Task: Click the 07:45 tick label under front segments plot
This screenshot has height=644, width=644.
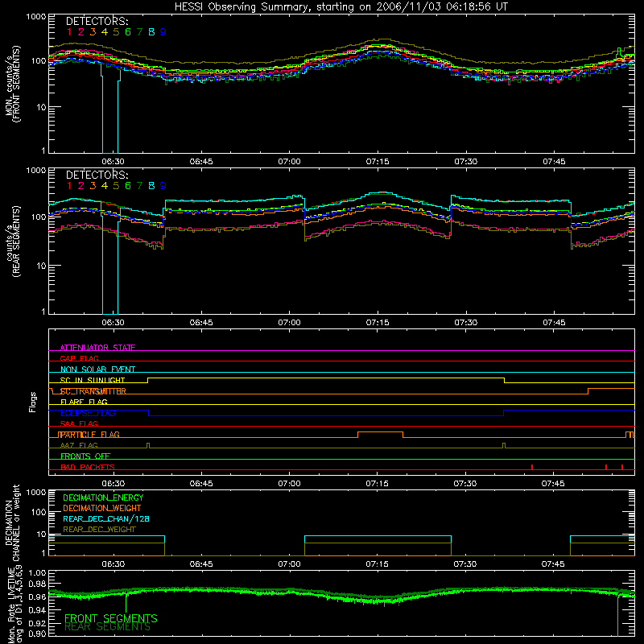Action: [x=554, y=162]
